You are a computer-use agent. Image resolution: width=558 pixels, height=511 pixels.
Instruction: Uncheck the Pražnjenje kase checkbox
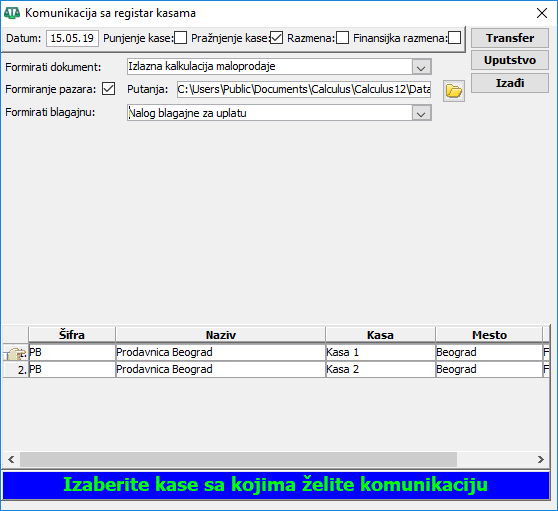tap(277, 38)
